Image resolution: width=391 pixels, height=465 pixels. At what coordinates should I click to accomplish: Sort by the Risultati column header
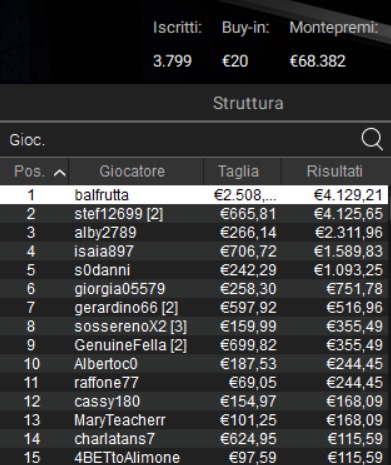coord(335,171)
